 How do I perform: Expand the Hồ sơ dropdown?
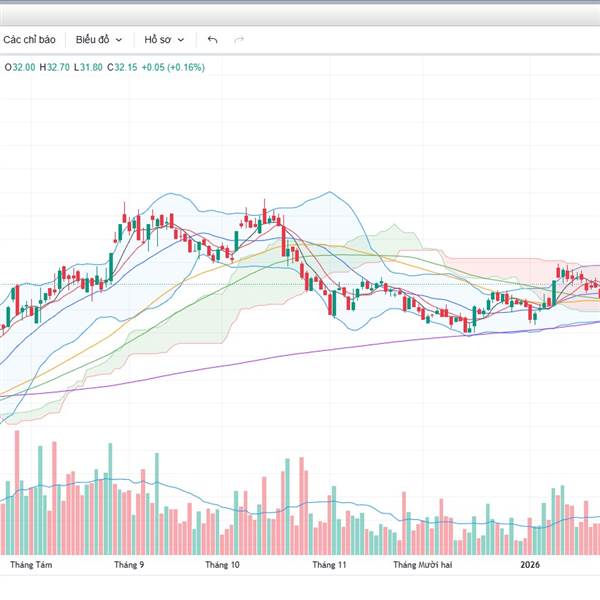click(164, 40)
